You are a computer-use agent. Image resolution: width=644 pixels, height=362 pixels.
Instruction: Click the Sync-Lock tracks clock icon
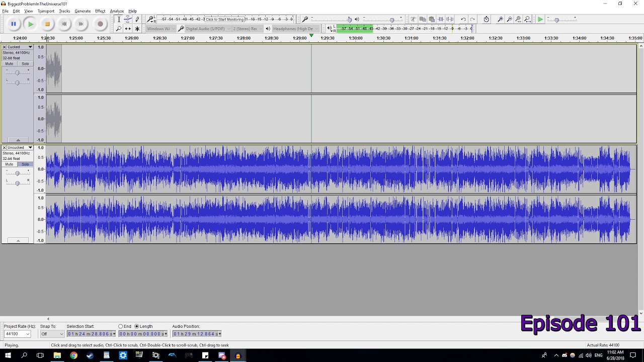[486, 19]
